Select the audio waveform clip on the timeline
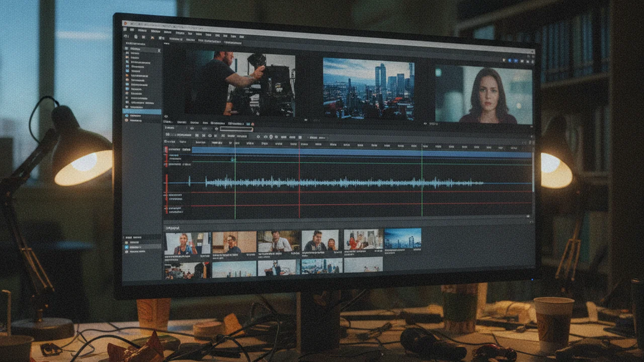Image resolution: width=644 pixels, height=362 pixels. tap(344, 183)
